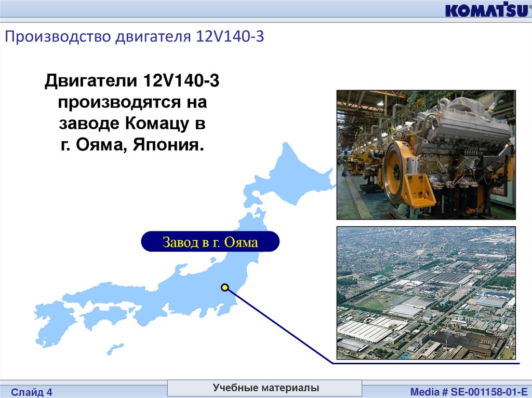This screenshot has height=398, width=532.
Task: Click the text 'производятся на'
Action: tap(132, 102)
